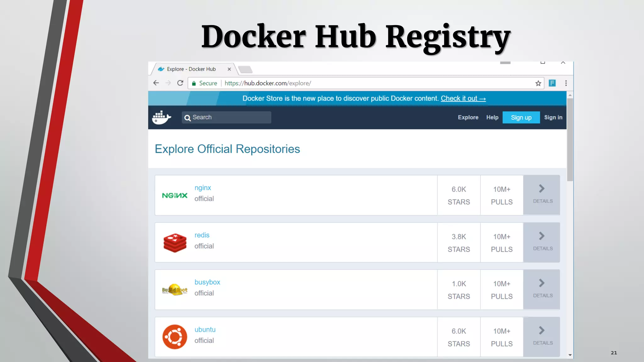Click the scrollbar down arrow
This screenshot has width=644, height=362.
tap(570, 355)
